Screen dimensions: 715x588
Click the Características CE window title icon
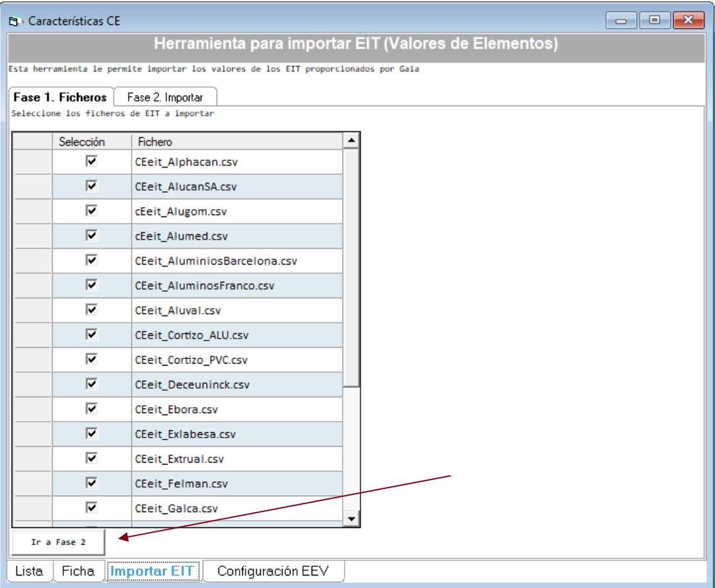pyautogui.click(x=15, y=21)
